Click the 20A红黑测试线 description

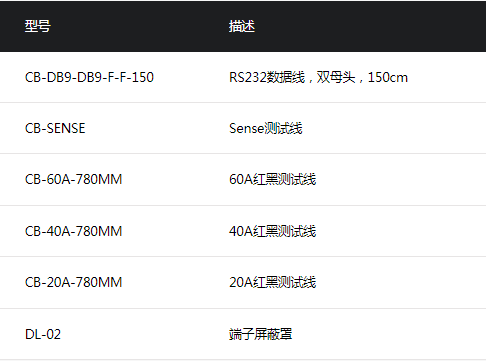pos(272,282)
